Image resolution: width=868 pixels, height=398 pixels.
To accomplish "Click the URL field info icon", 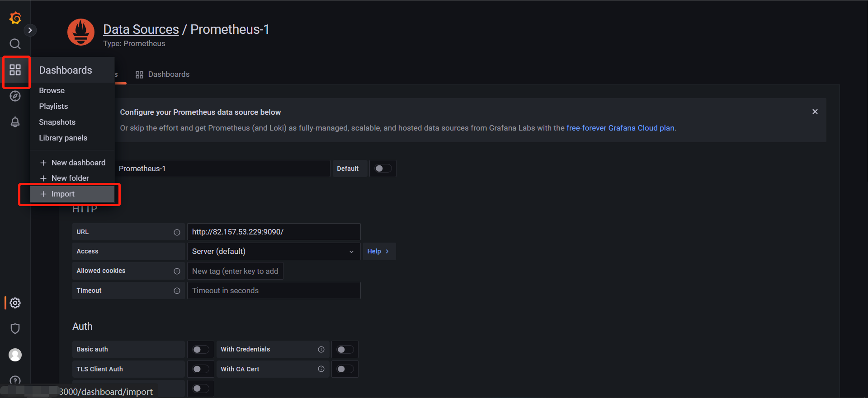I will coord(177,232).
